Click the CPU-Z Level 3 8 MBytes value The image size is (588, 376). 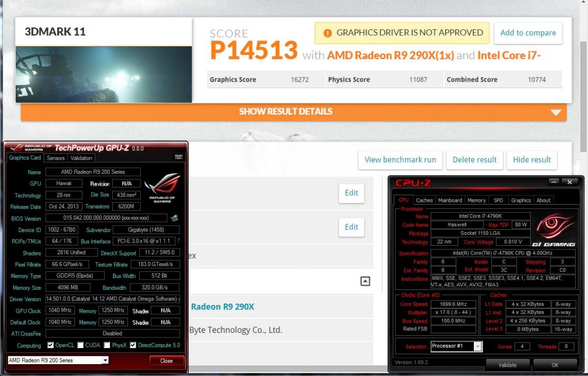[527, 329]
